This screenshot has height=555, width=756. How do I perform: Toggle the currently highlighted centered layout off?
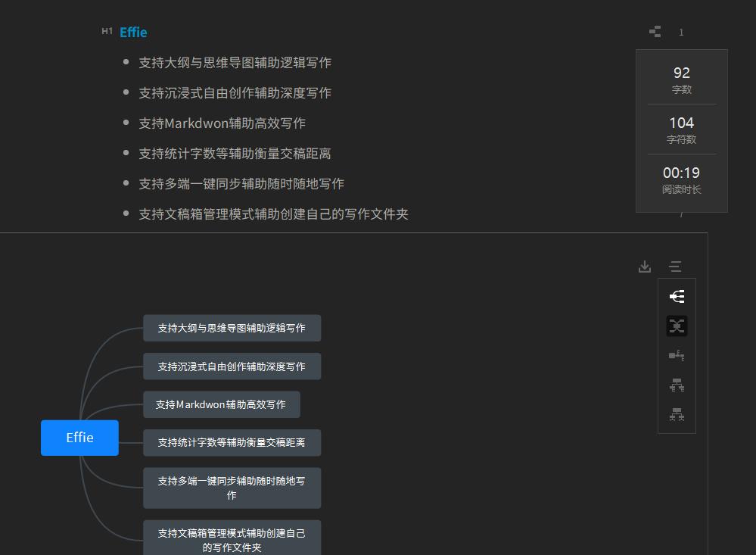pyautogui.click(x=677, y=326)
